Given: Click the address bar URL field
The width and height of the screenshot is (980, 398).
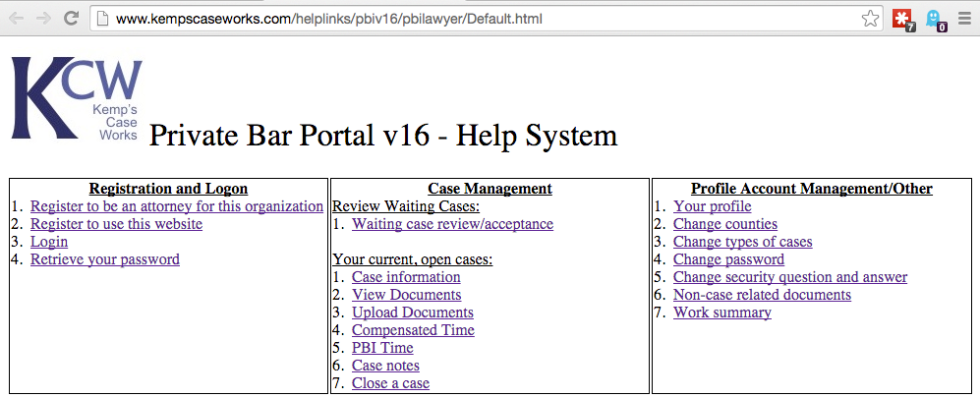Looking at the screenshot, I should point(472,19).
